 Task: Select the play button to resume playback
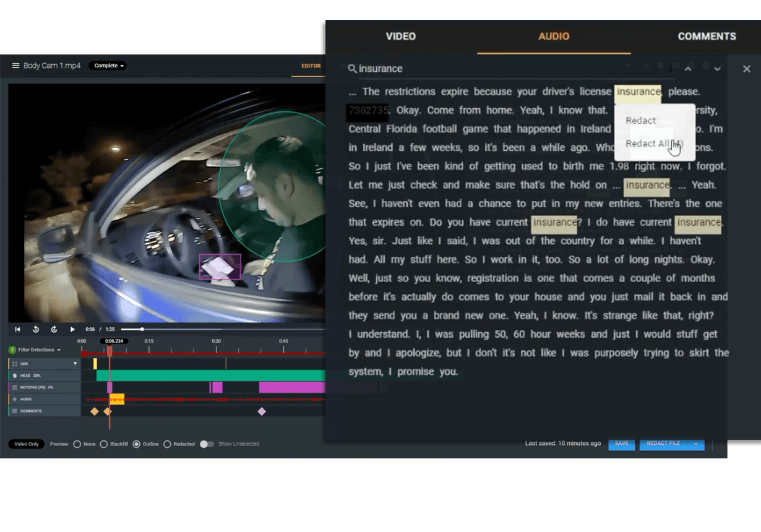coord(72,329)
